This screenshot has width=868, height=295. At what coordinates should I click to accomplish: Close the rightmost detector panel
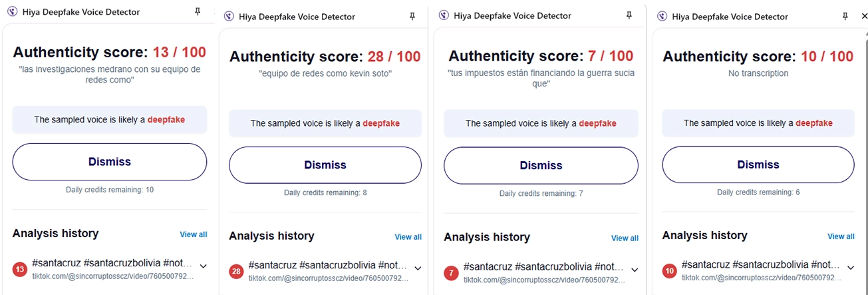click(x=863, y=17)
